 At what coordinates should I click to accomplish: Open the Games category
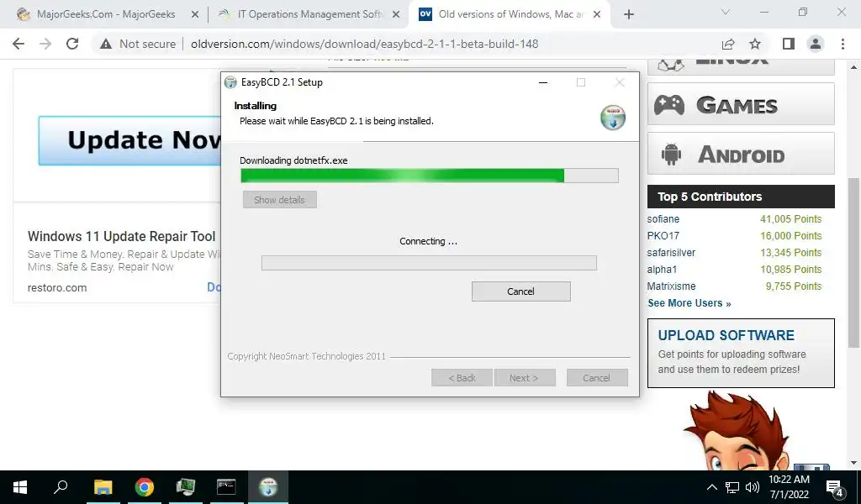(741, 104)
